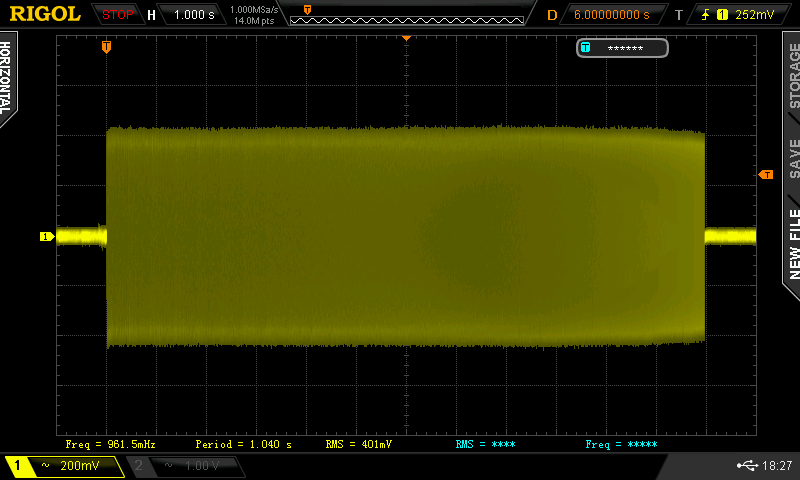Viewport: 800px width, 480px height.
Task: Click the 18:27 clock display
Action: pos(777,465)
